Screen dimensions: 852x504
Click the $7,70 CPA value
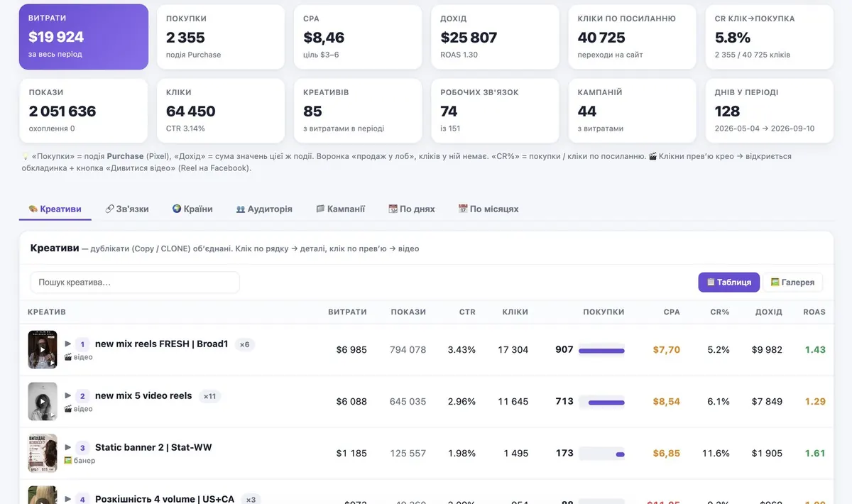tap(666, 350)
